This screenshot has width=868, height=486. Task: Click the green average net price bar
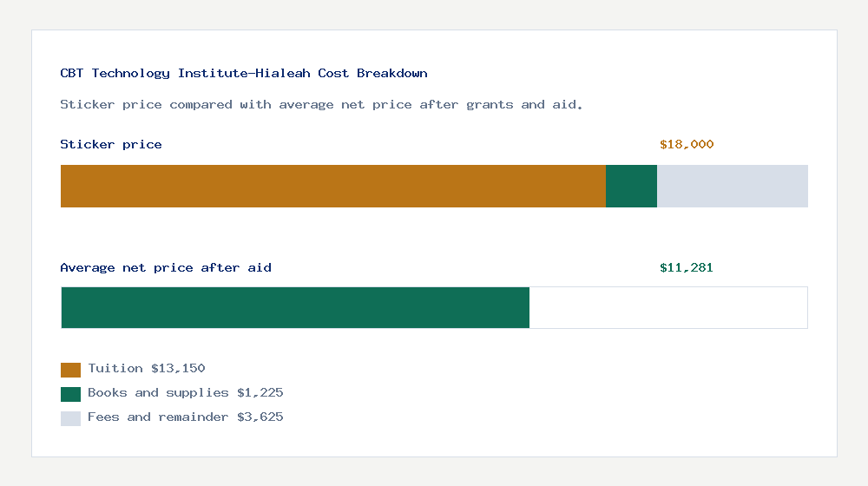[295, 308]
